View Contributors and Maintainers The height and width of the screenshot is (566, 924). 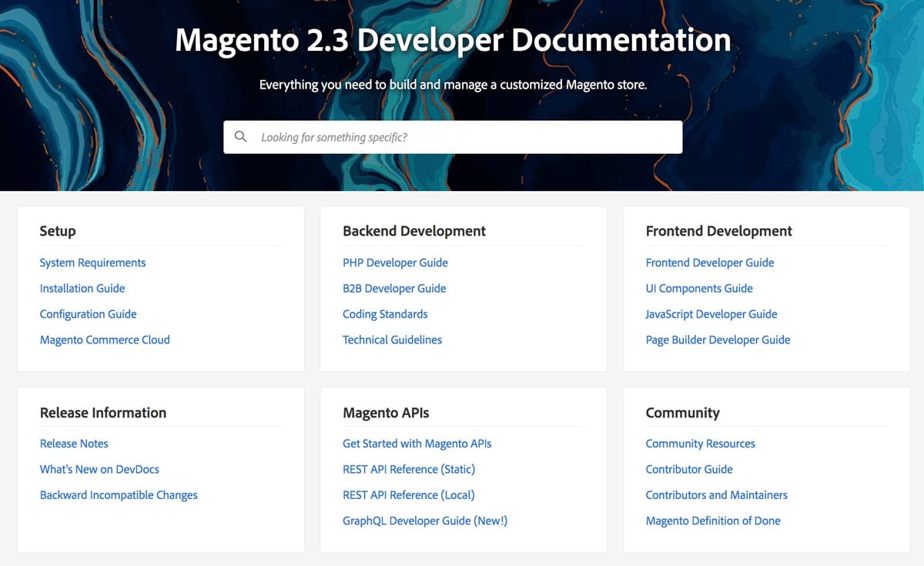pos(716,495)
